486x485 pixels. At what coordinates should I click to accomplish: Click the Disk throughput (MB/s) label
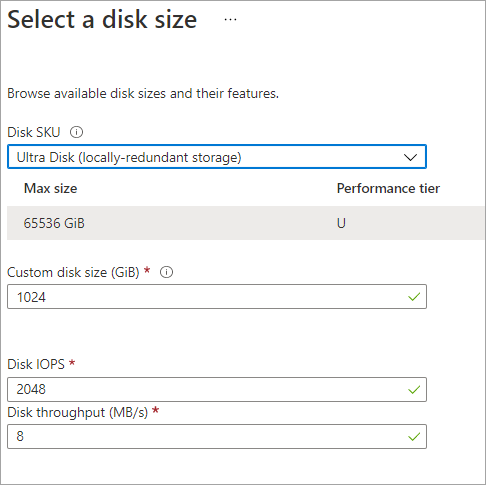click(x=78, y=413)
